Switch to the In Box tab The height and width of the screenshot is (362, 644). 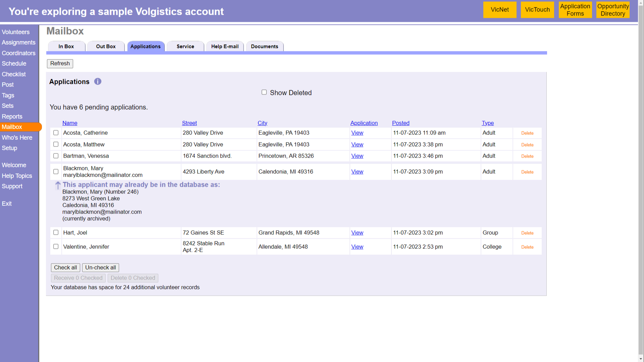point(66,46)
